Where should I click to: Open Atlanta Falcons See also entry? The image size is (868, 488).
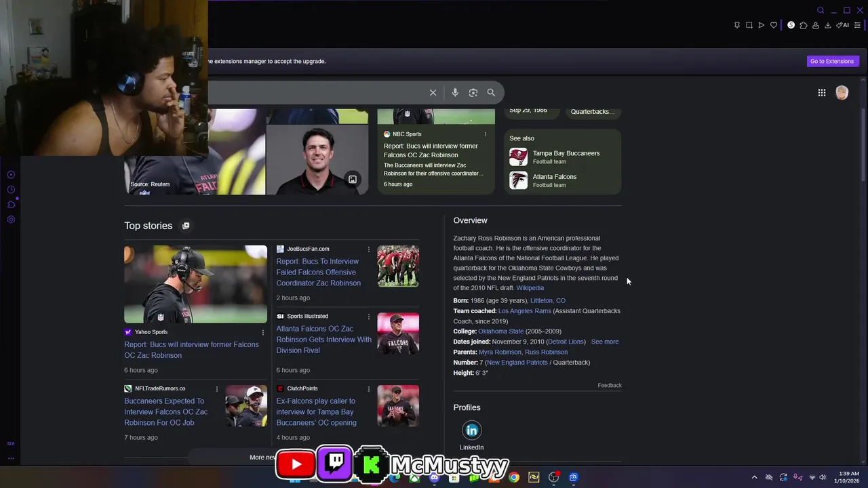562,180
